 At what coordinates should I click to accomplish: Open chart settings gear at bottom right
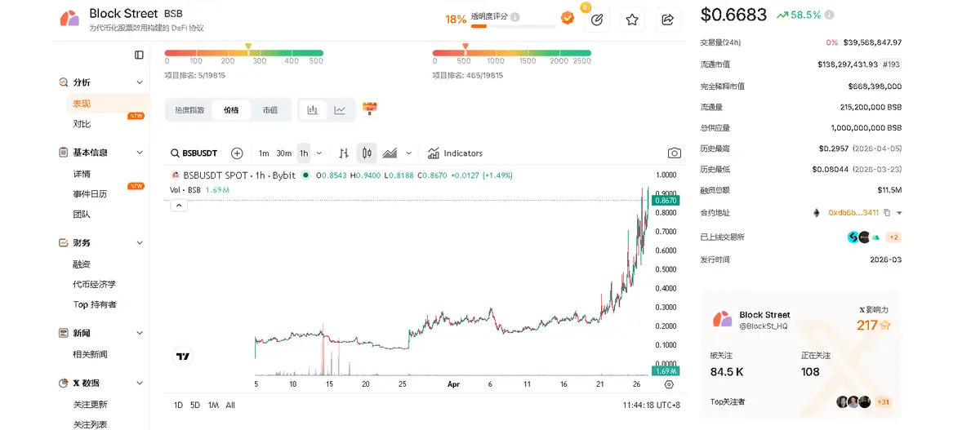(670, 383)
